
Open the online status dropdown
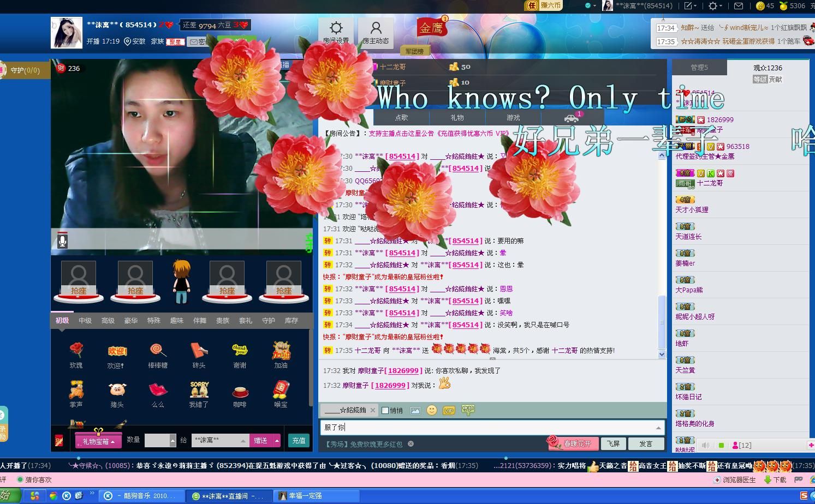(590, 5)
